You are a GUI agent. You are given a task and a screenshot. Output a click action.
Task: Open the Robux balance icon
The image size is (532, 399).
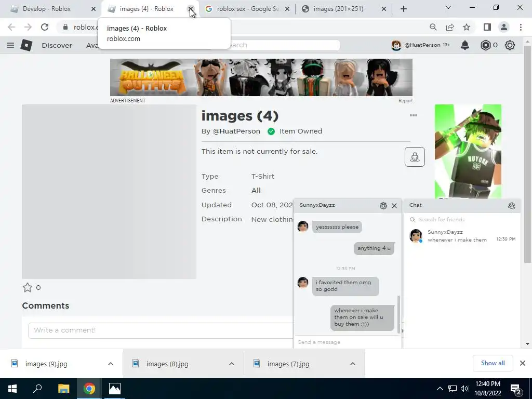point(486,45)
